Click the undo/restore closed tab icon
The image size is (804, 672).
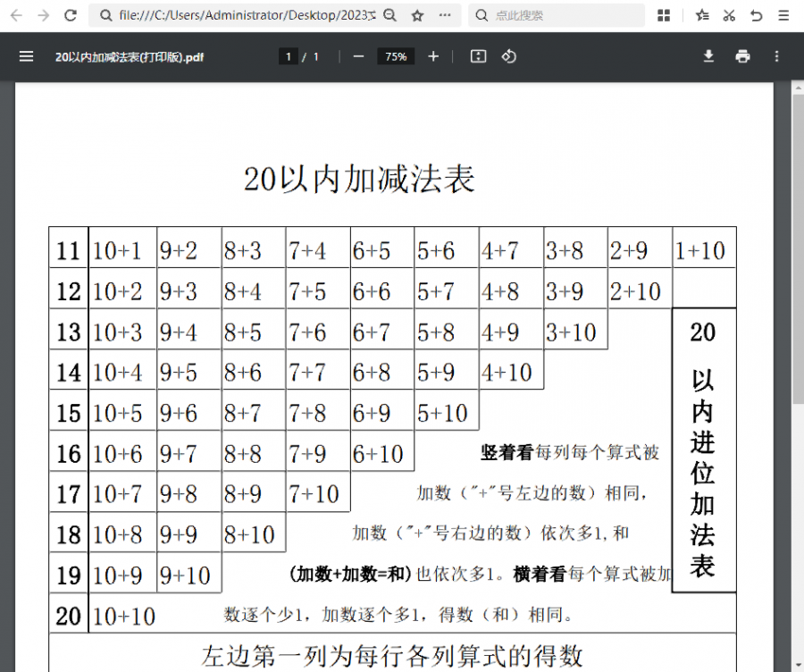[757, 15]
